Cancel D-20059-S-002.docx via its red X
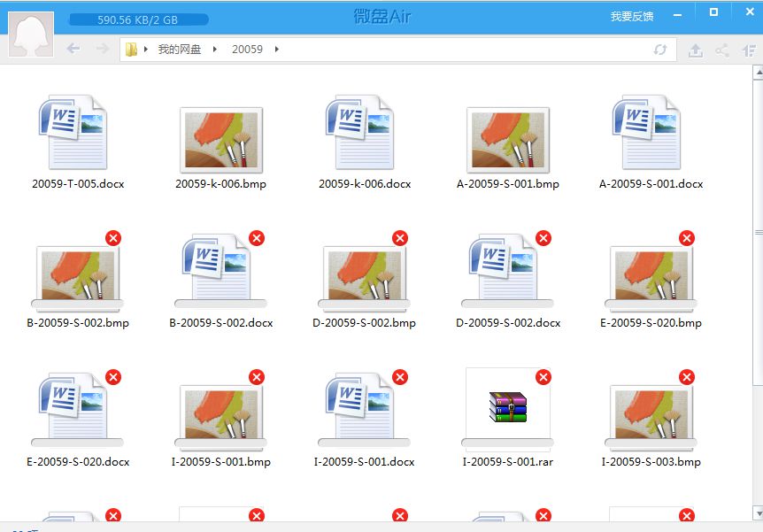The image size is (763, 532). pyautogui.click(x=543, y=238)
